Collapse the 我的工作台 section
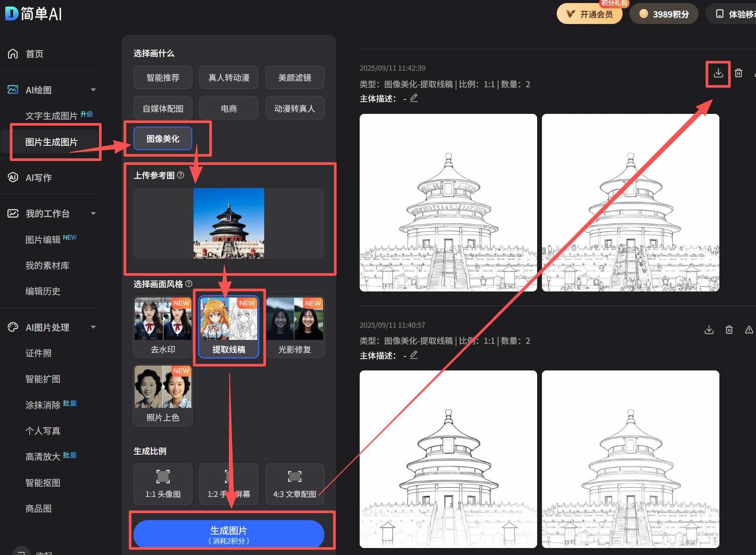 (x=93, y=213)
